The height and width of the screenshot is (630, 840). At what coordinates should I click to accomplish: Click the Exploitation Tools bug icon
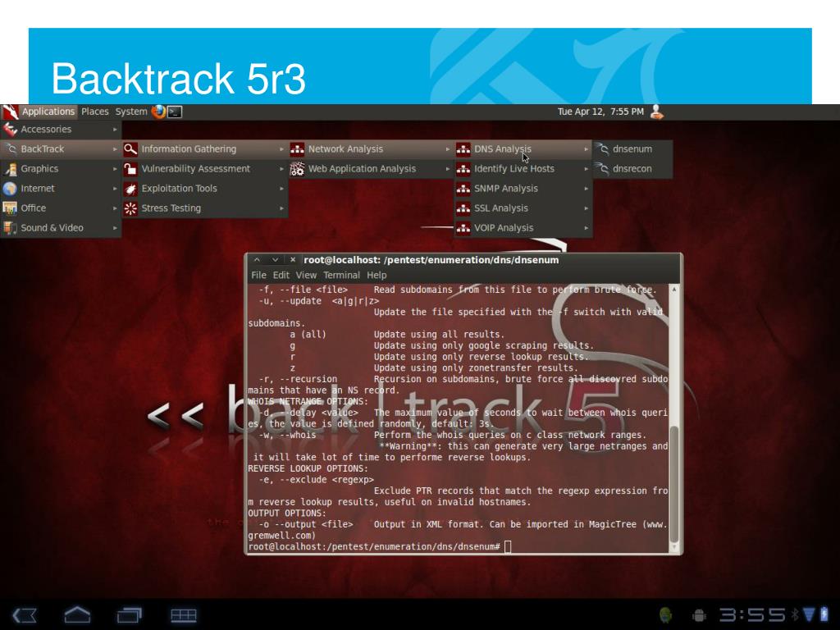[x=130, y=189]
